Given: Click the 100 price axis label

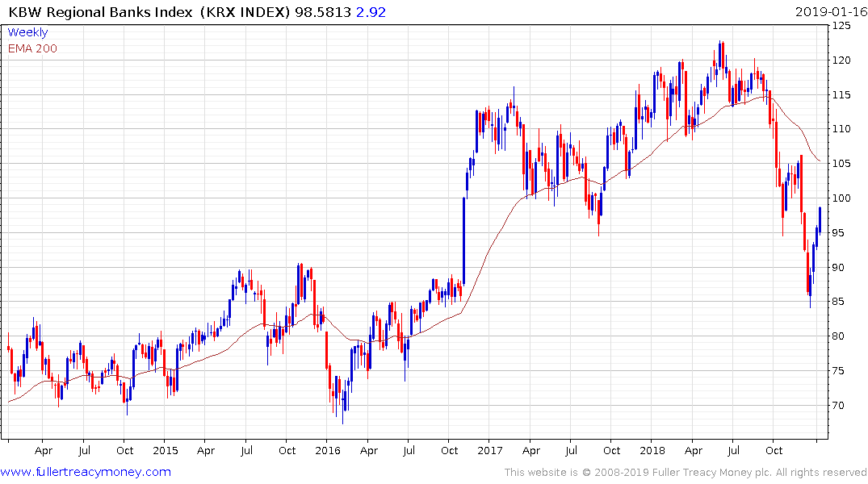Looking at the screenshot, I should pyautogui.click(x=841, y=198).
